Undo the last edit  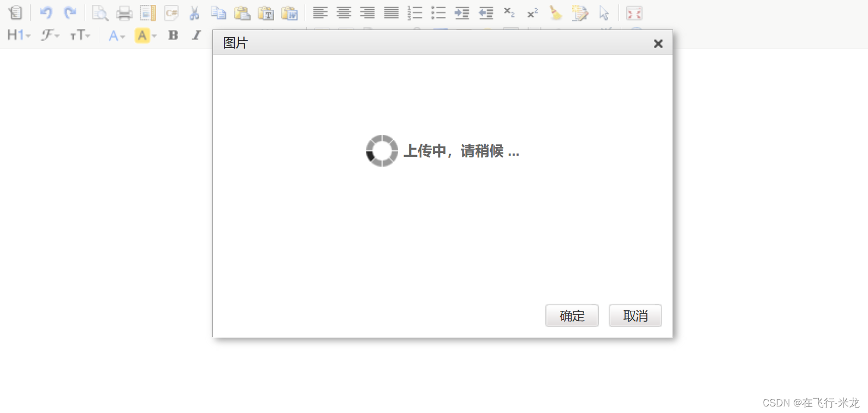click(x=46, y=13)
